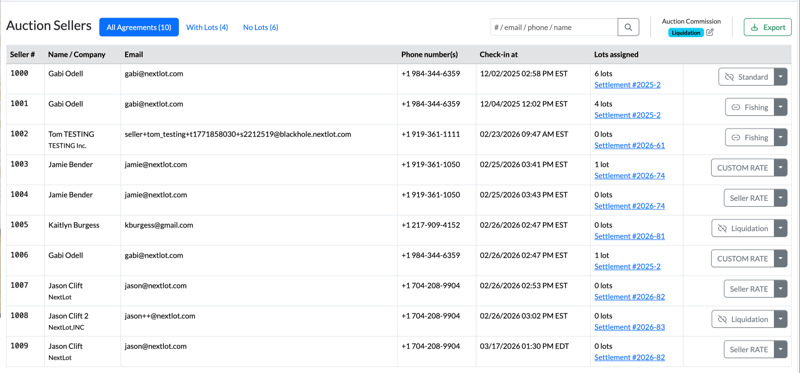This screenshot has width=800, height=373.
Task: Open Settlement #2026-82 link for seller 1009
Action: coord(630,357)
